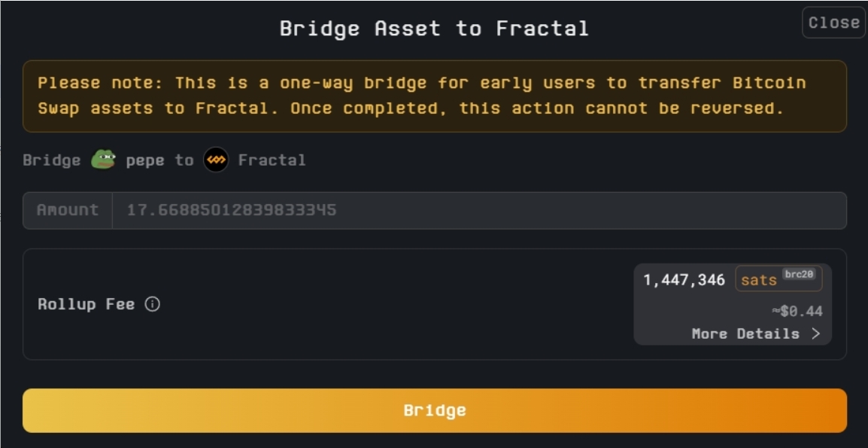Image resolution: width=868 pixels, height=448 pixels.
Task: Click the word 'to' between token names
Action: tap(184, 160)
